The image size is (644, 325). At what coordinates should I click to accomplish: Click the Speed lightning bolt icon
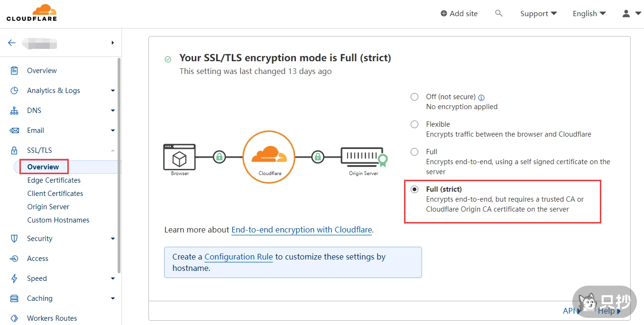(x=14, y=278)
